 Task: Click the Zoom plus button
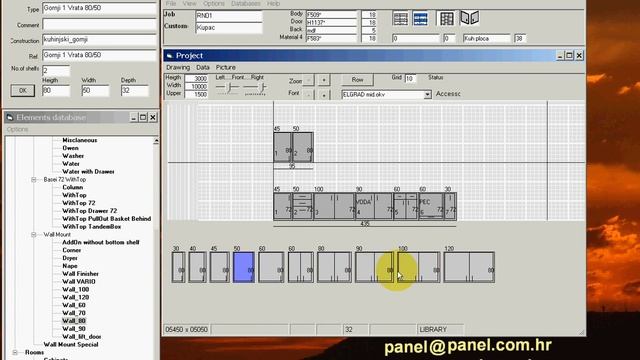click(x=324, y=80)
